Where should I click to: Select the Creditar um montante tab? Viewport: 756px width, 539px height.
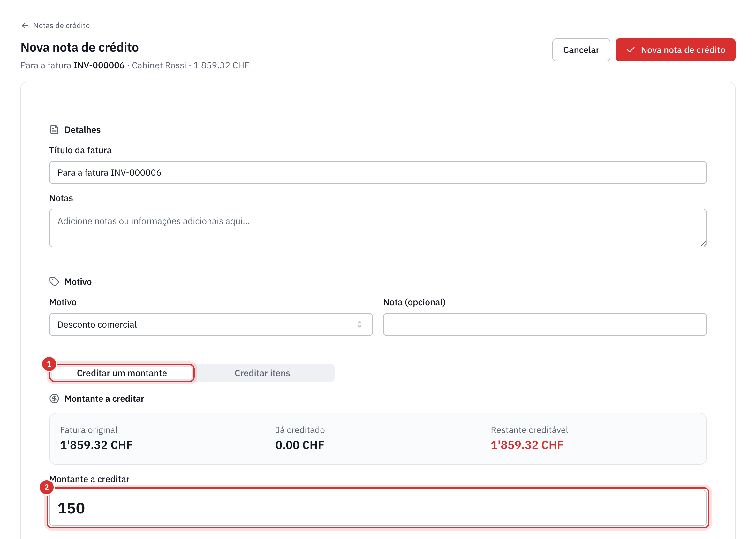click(x=122, y=373)
